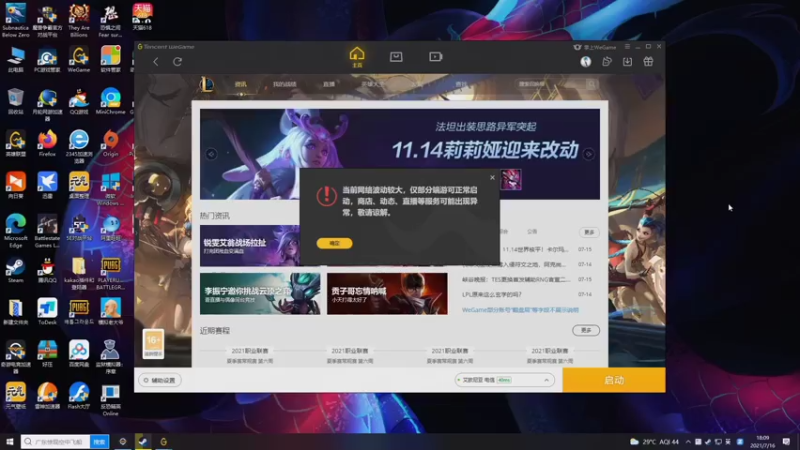Open the video/live icon in WeGame's top bar

coord(435,57)
